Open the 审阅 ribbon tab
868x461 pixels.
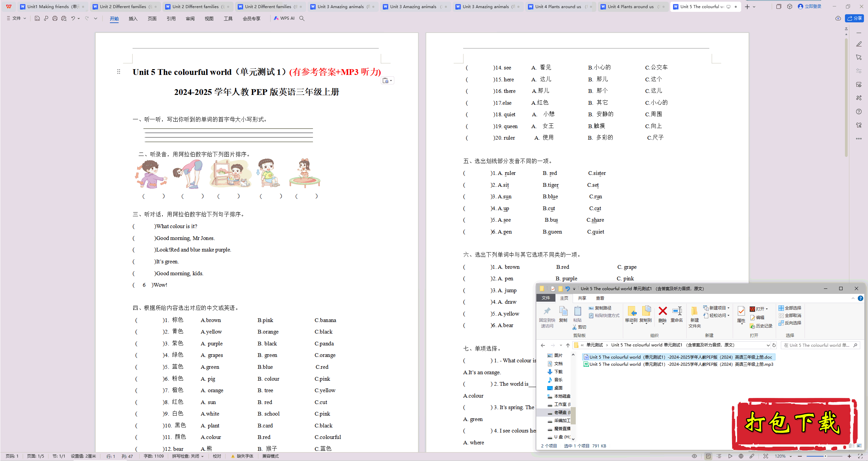tap(190, 19)
